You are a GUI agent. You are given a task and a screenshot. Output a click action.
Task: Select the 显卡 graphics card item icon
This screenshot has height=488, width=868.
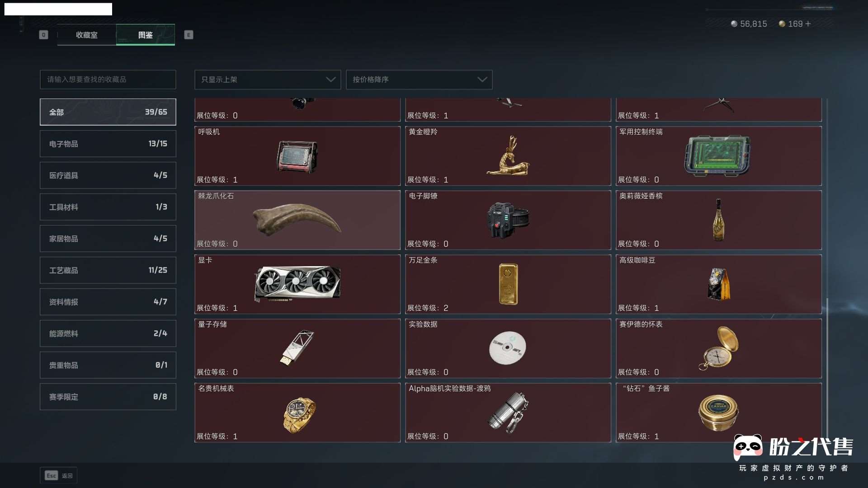[x=297, y=284]
